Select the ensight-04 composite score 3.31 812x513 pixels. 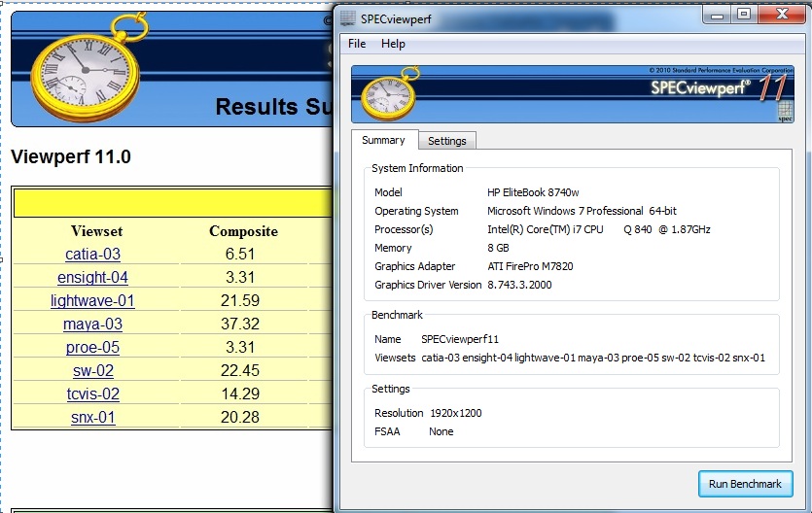click(x=240, y=277)
